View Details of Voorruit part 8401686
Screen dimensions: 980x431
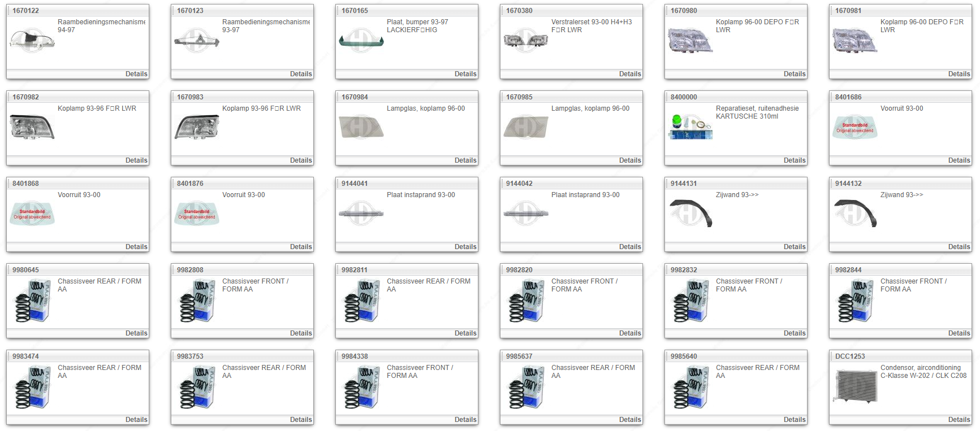[959, 160]
